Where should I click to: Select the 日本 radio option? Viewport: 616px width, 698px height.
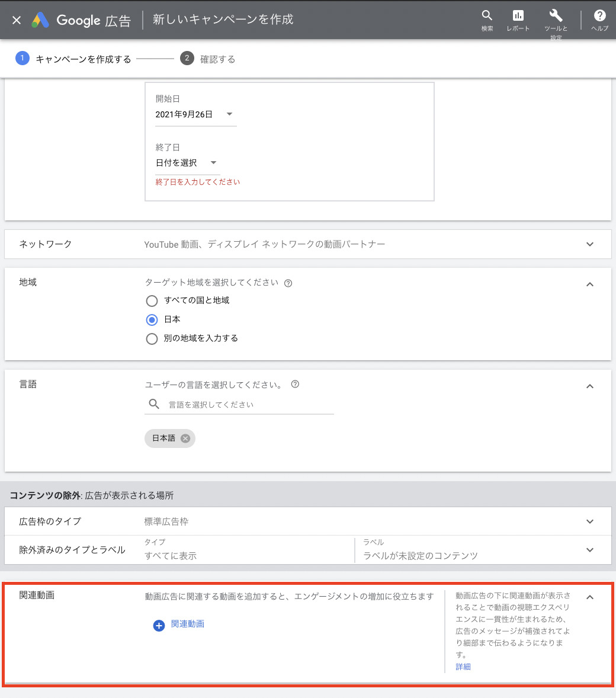(152, 320)
